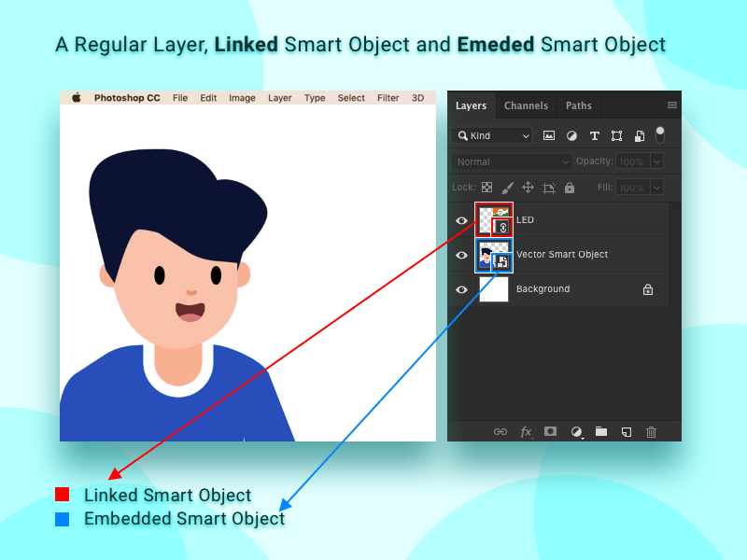Open the Filter menu
747x560 pixels.
pyautogui.click(x=388, y=98)
